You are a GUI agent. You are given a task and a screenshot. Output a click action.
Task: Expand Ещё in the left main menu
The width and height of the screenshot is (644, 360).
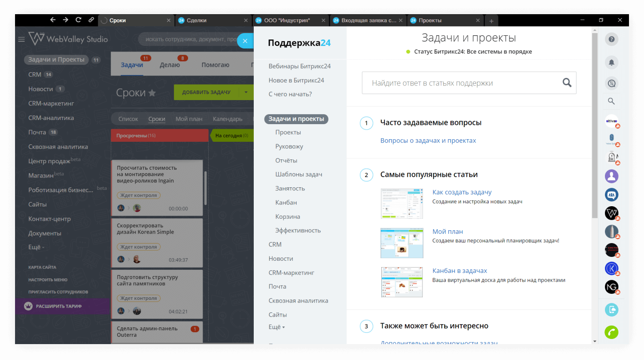(x=36, y=247)
